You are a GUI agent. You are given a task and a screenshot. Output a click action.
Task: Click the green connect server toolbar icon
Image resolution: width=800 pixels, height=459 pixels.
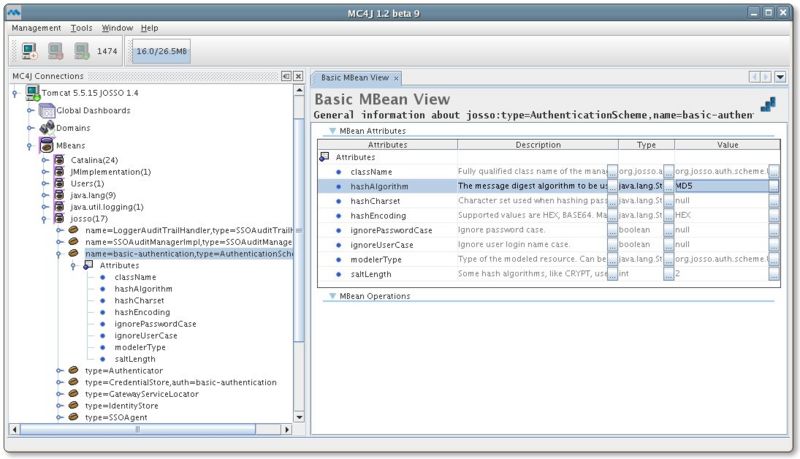coord(82,51)
